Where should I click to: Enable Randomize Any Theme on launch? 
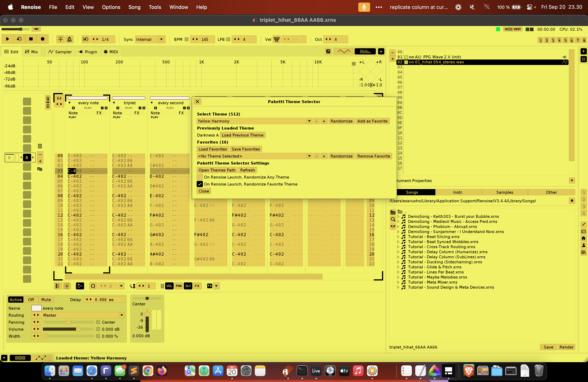pos(200,177)
